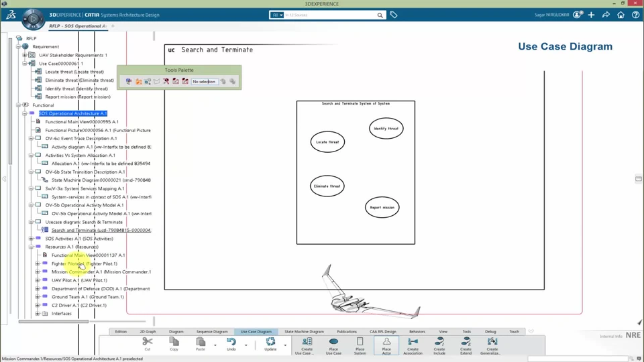Select SOS Operational Architecture A.1 in tree
644x362 pixels.
pos(73,113)
